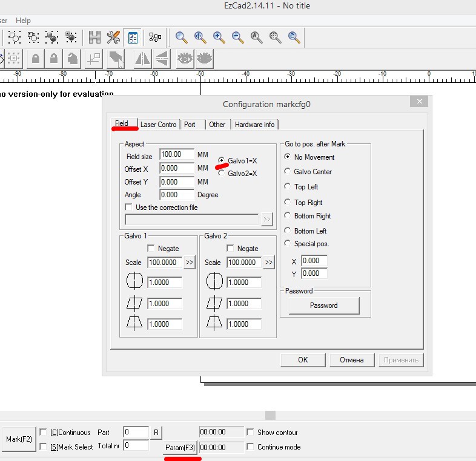Switch to the Laser Contro tab

coord(159,125)
